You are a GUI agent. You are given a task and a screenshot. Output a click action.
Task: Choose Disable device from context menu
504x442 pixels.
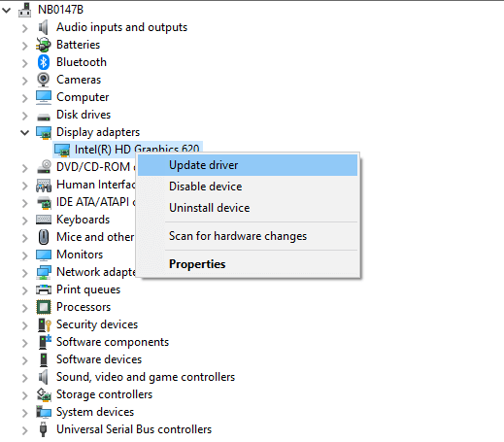[248, 187]
